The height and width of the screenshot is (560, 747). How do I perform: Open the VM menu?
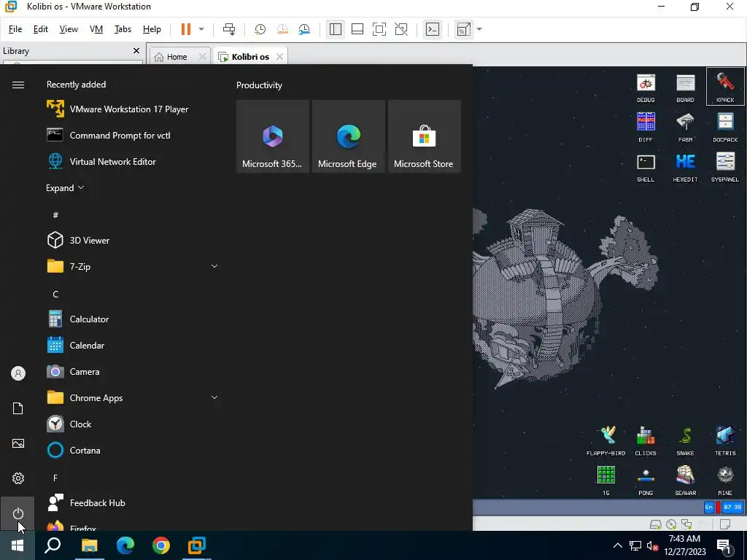96,29
